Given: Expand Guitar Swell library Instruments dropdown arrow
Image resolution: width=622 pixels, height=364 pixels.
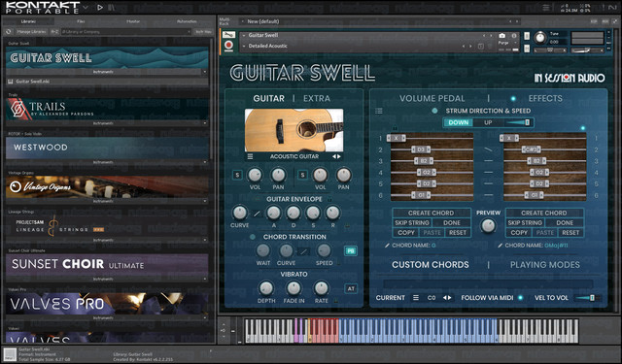Looking at the screenshot, I should click(x=205, y=72).
